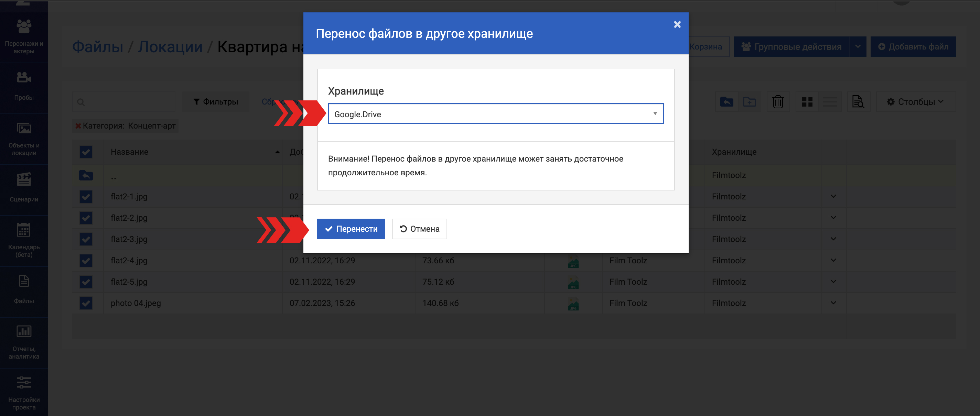Uncheck the flat2-4.jpg checkbox
Image resolution: width=980 pixels, height=416 pixels.
(x=86, y=261)
